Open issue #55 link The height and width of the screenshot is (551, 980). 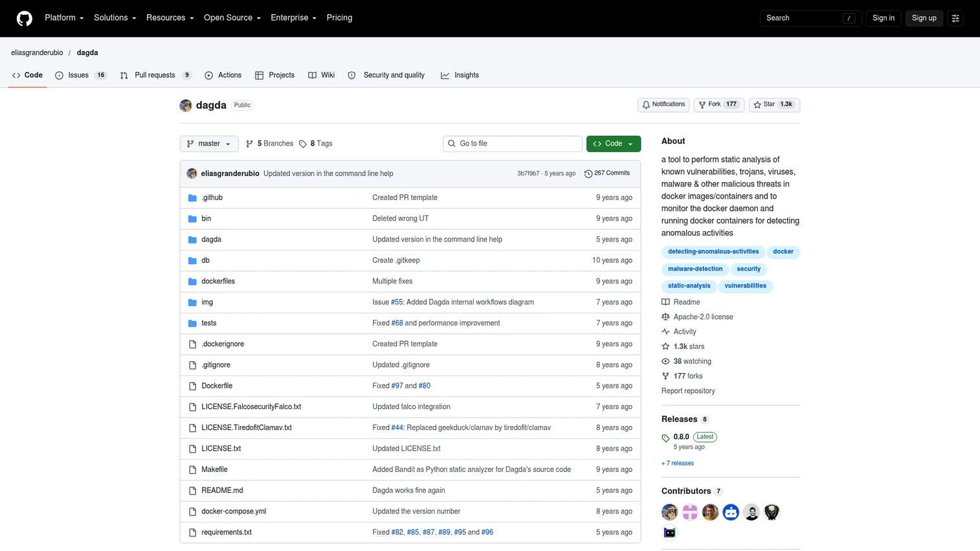[x=397, y=302]
